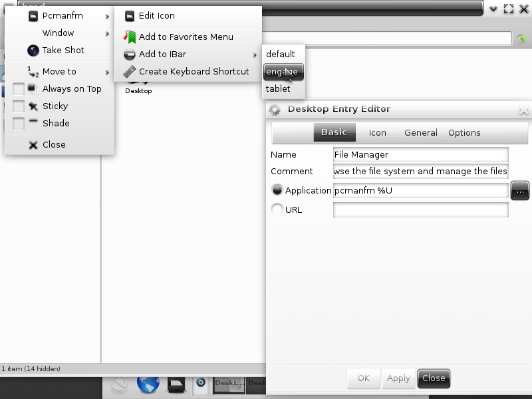Image resolution: width=532 pixels, height=399 pixels.
Task: Click the URL input field
Action: click(421, 210)
